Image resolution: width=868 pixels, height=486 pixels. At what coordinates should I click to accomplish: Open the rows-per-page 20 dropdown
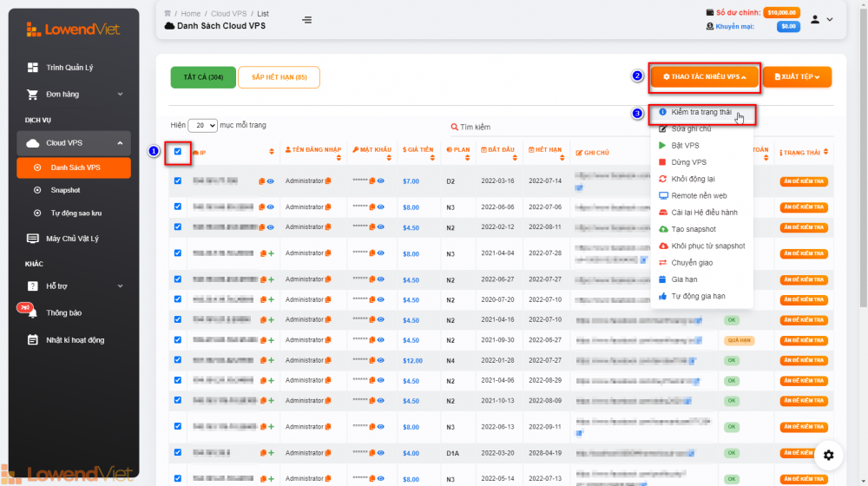click(x=202, y=126)
